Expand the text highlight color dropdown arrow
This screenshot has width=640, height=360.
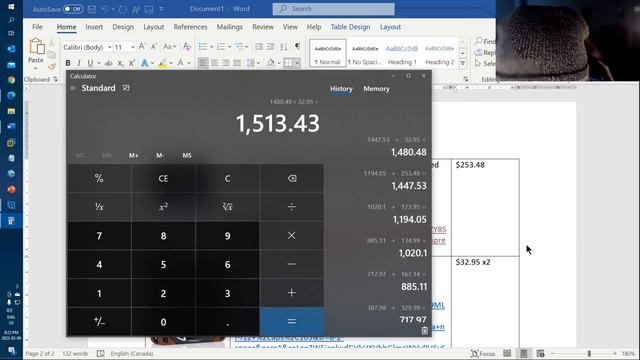[171, 63]
